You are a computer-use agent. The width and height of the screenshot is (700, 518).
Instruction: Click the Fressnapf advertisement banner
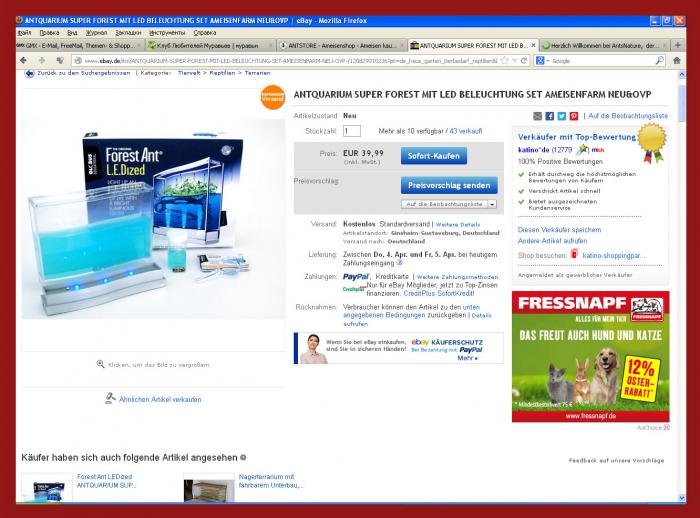590,356
